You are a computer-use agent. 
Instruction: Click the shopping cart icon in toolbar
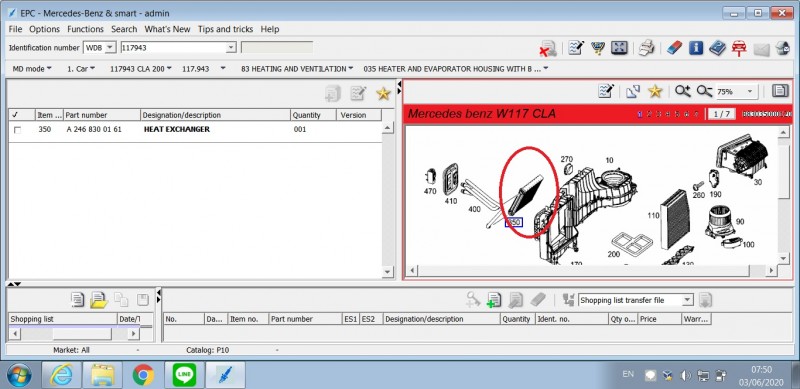pos(598,48)
